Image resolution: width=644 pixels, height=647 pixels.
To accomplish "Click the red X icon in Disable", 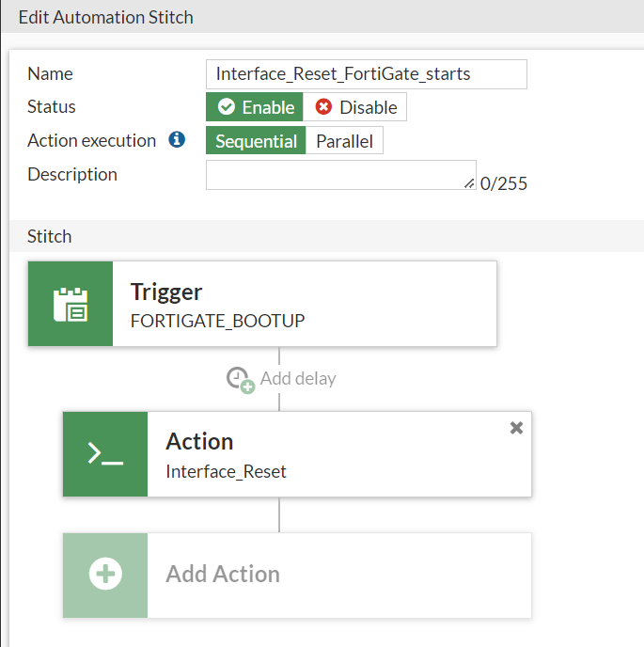I will (324, 107).
